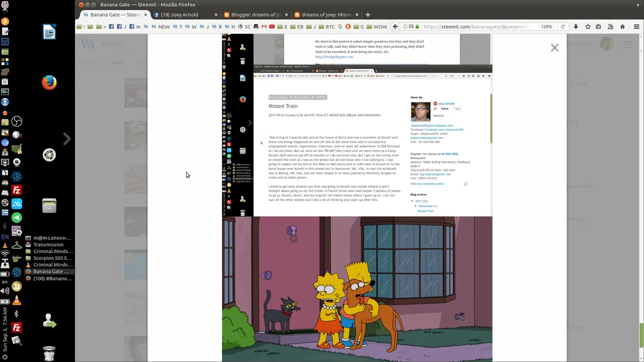Launch LibreOffice Writer from desktop
Viewport: 644px width, 362px height.
pos(49,33)
